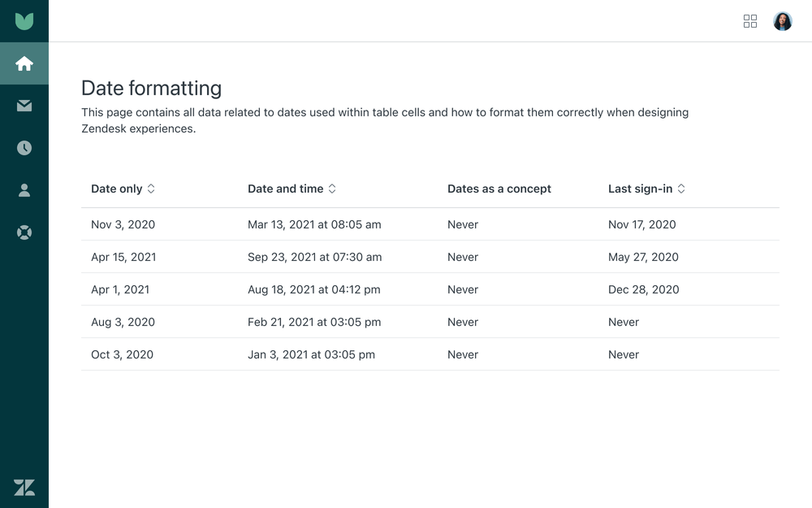Click the Aug 18, 2021 at 04:12 pm cell
Screen dimensions: 812x508
[313, 289]
